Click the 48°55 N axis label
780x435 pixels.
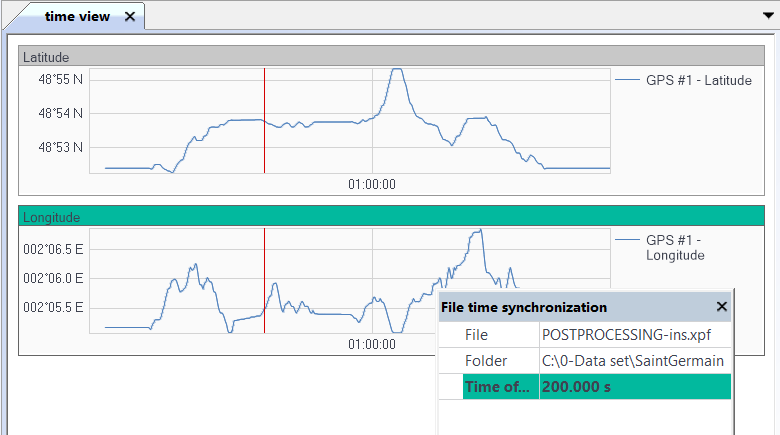(x=61, y=79)
